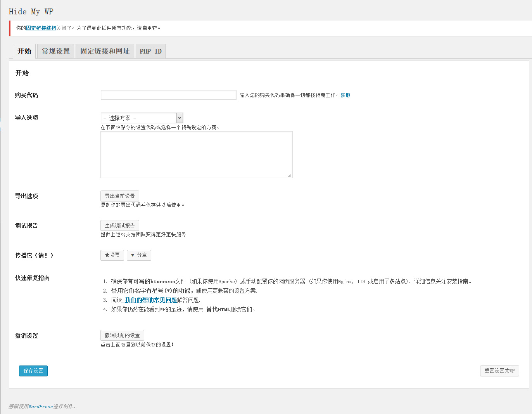Follow the 获取 purchase code link
This screenshot has height=414, width=532.
pyautogui.click(x=345, y=95)
